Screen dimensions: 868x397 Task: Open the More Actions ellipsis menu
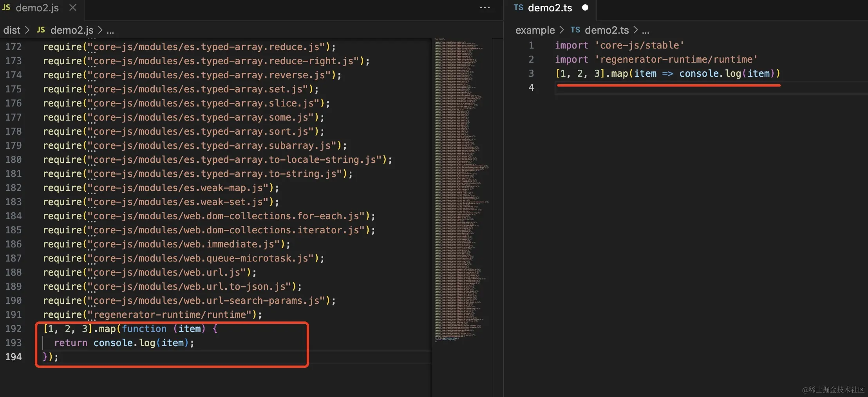coord(485,7)
